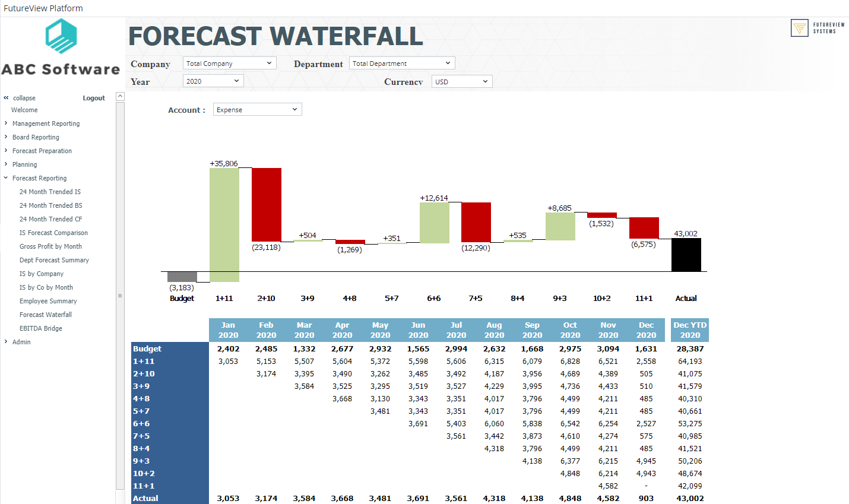
Task: Click the FutureView Platform title link
Action: click(42, 8)
